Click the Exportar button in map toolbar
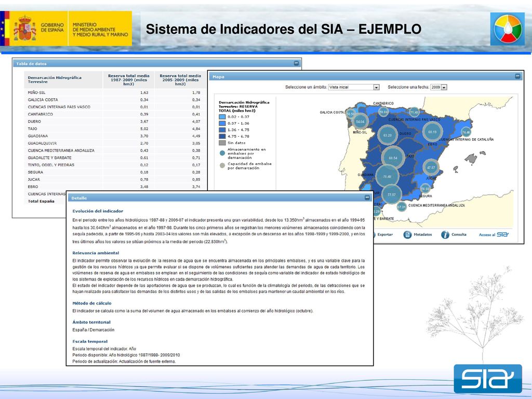The width and height of the screenshot is (532, 399). pos(383,234)
